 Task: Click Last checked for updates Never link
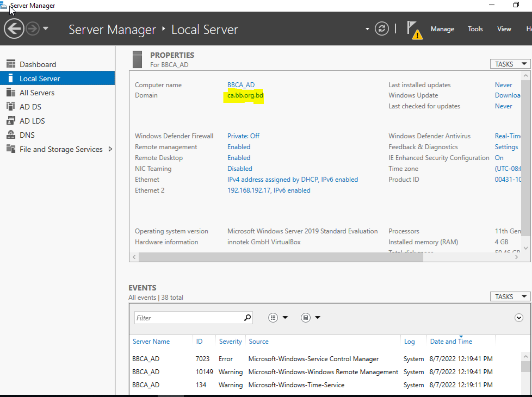(x=503, y=106)
